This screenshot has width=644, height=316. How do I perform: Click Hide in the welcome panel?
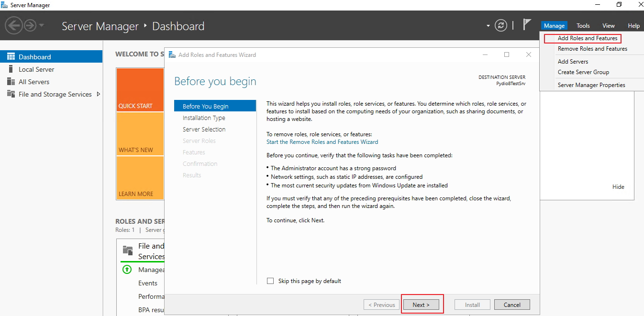tap(618, 187)
